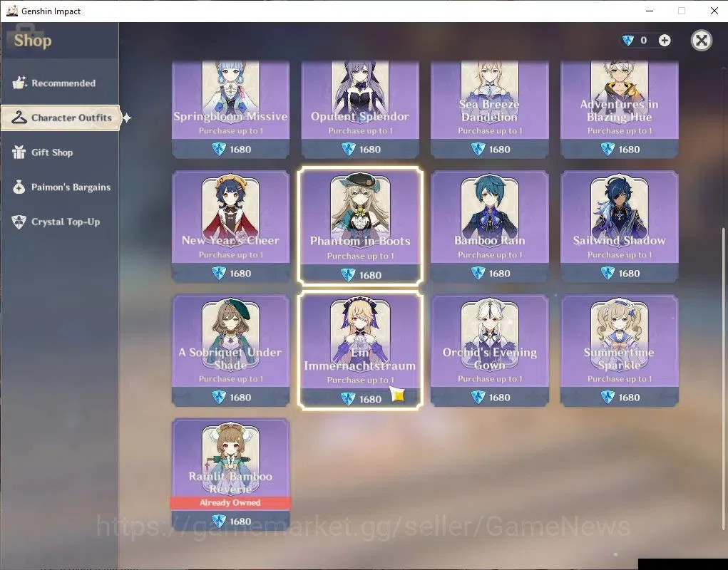
Task: Click the 1680 price under Bamboo Rain
Action: 499,273
